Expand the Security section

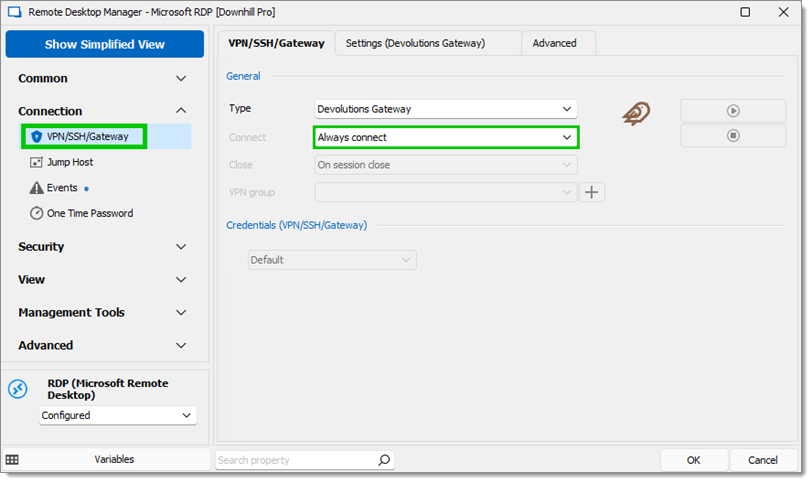[103, 247]
